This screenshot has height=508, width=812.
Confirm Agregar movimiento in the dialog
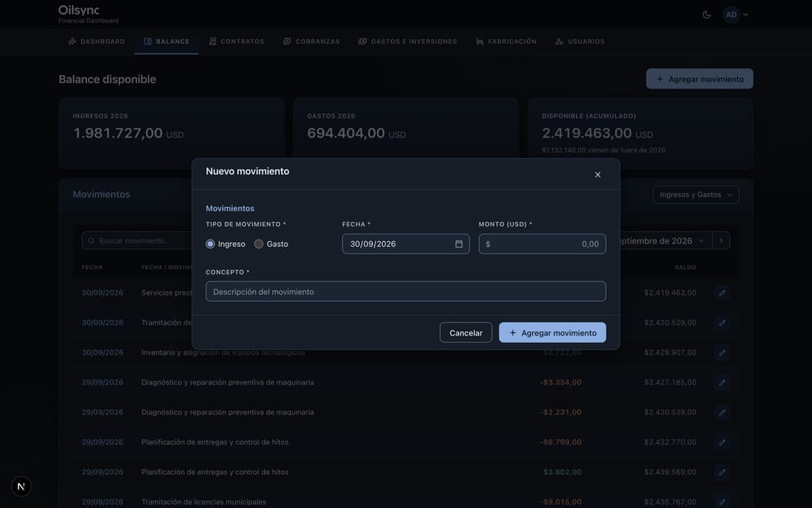click(x=553, y=333)
